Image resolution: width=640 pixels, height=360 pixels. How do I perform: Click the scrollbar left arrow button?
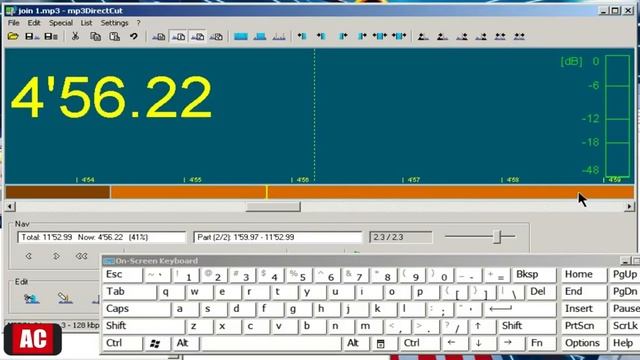[10, 207]
